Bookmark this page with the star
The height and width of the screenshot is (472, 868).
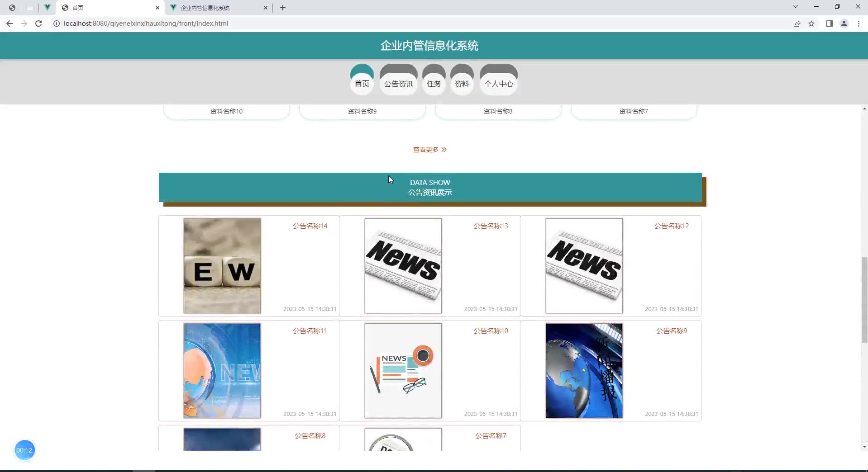coord(811,24)
